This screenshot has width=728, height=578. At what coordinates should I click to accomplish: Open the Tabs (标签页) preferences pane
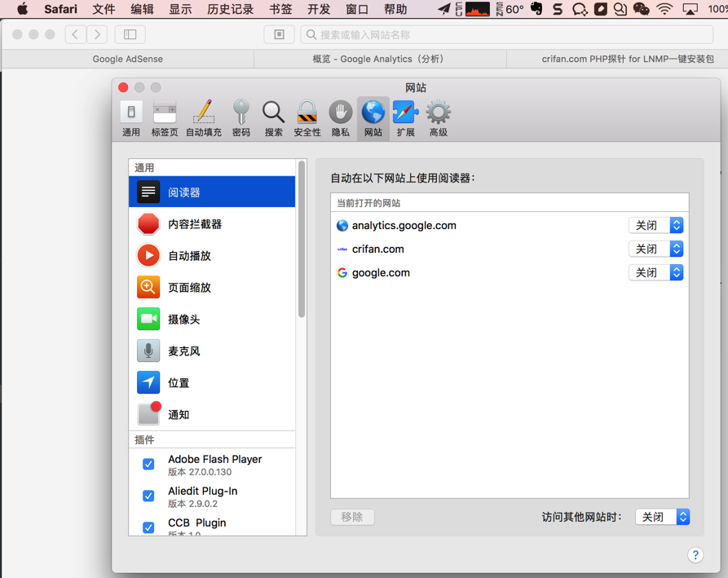point(165,119)
